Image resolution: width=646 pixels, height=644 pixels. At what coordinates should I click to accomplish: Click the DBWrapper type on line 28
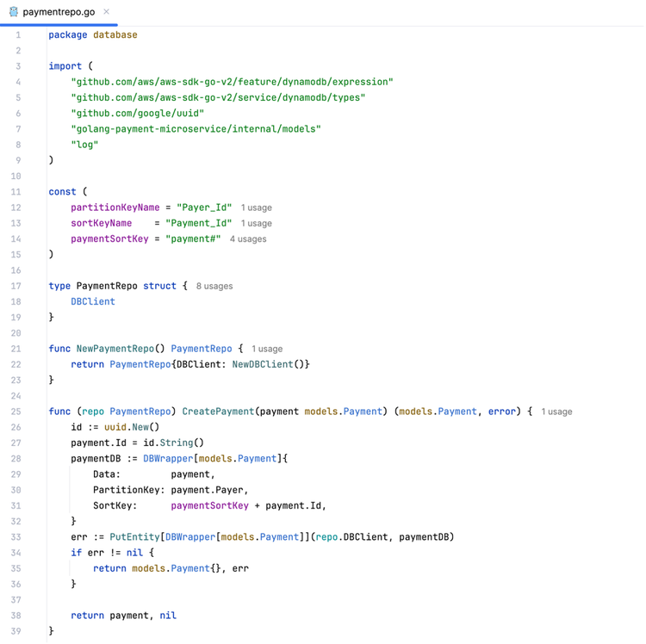tap(168, 459)
